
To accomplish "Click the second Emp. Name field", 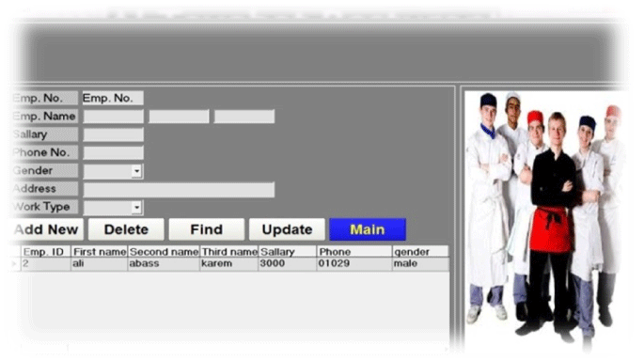I will pyautogui.click(x=179, y=117).
